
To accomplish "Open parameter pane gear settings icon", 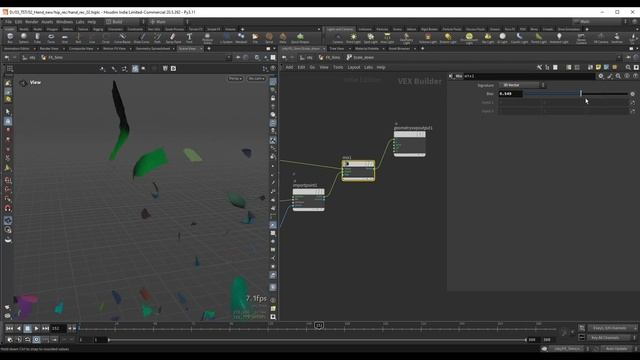I will click(601, 76).
